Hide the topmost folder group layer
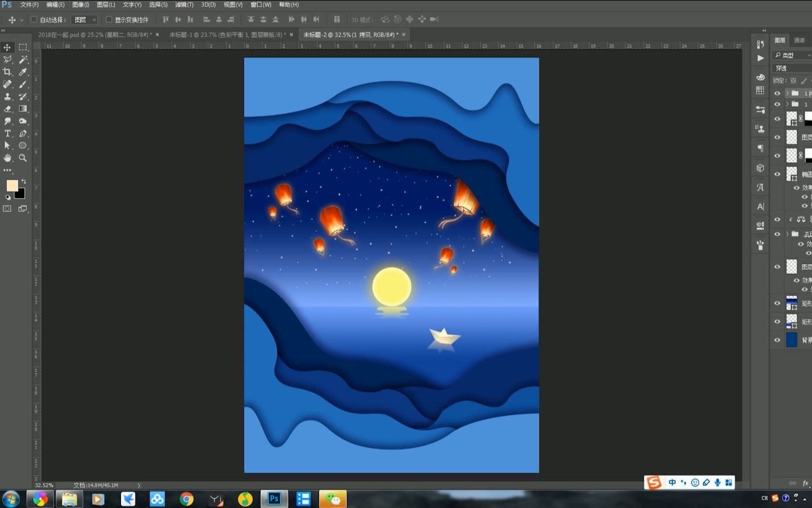Viewport: 812px width, 508px height. 777,93
